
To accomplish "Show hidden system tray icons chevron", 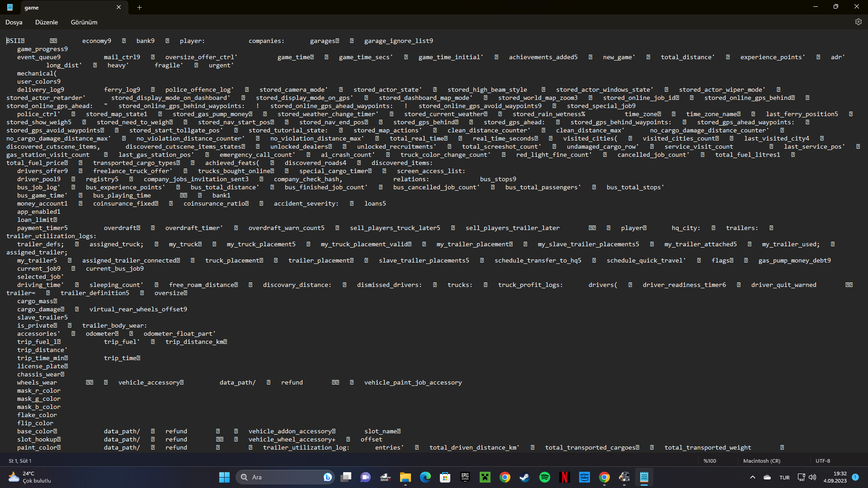I will tap(752, 477).
